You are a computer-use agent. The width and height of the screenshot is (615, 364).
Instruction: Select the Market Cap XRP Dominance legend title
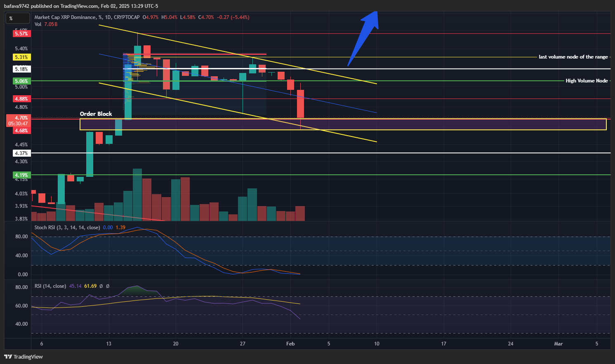(65, 17)
